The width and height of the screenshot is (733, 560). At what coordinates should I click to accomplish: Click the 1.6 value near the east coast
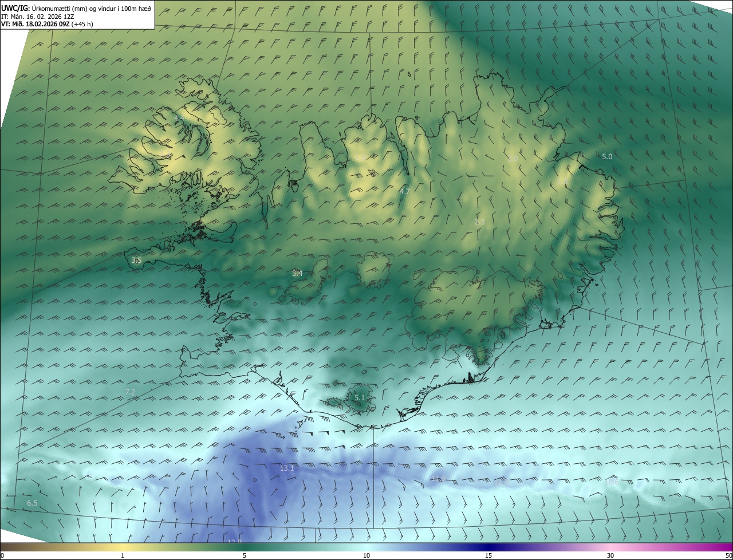pyautogui.click(x=564, y=182)
